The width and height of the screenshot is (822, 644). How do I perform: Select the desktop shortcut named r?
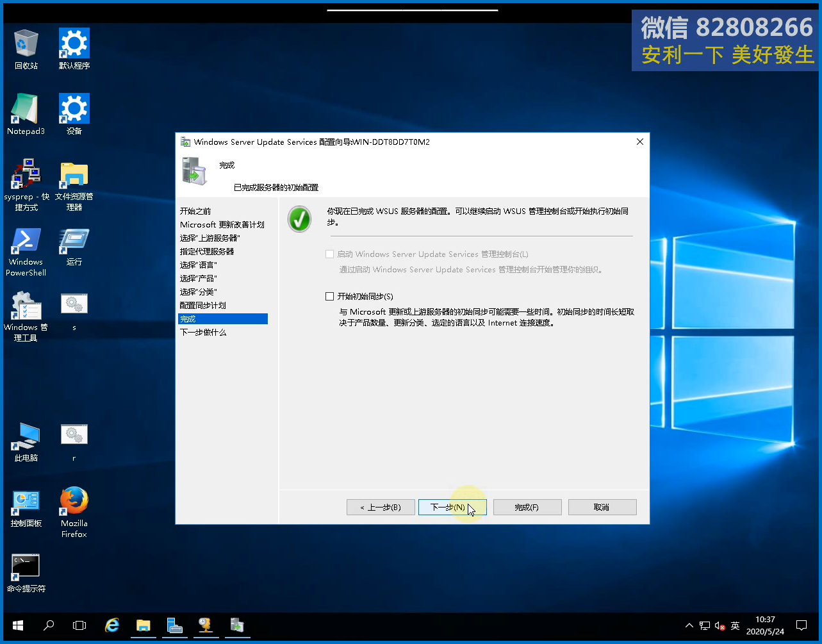pos(74,443)
